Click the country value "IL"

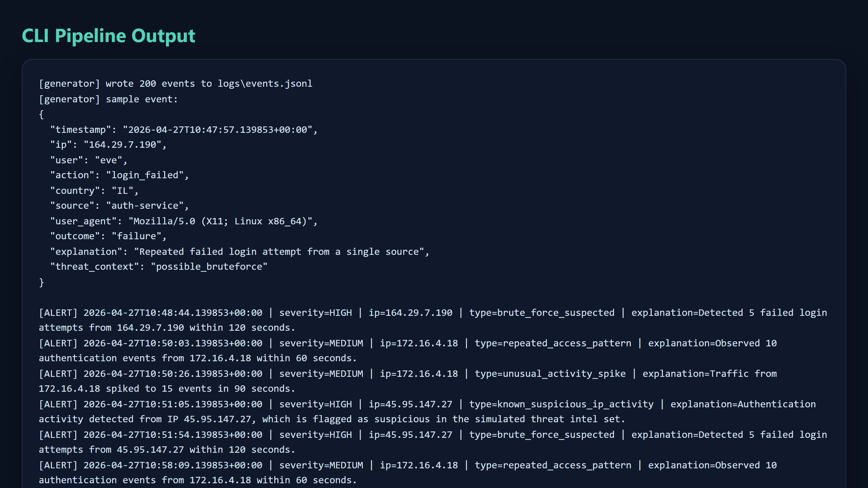[x=124, y=190]
